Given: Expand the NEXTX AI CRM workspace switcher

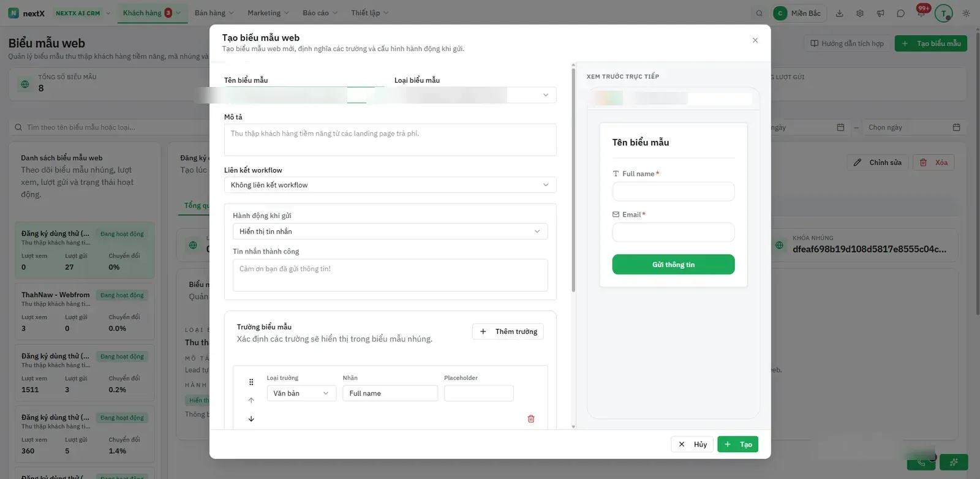Looking at the screenshot, I should 82,13.
